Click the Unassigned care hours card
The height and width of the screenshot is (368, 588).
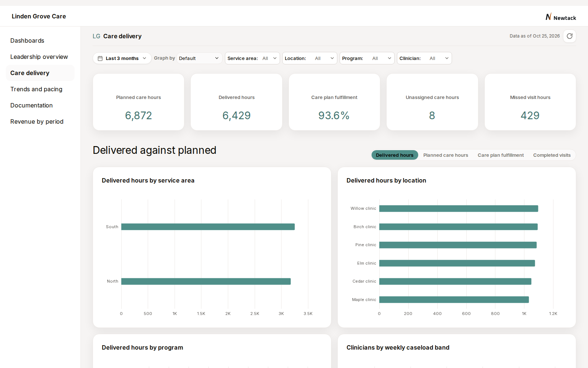click(432, 102)
